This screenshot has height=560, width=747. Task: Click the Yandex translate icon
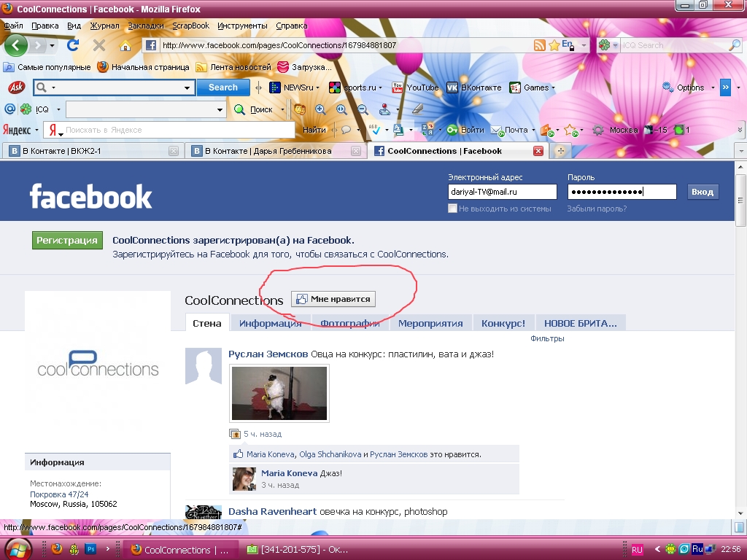tap(427, 130)
